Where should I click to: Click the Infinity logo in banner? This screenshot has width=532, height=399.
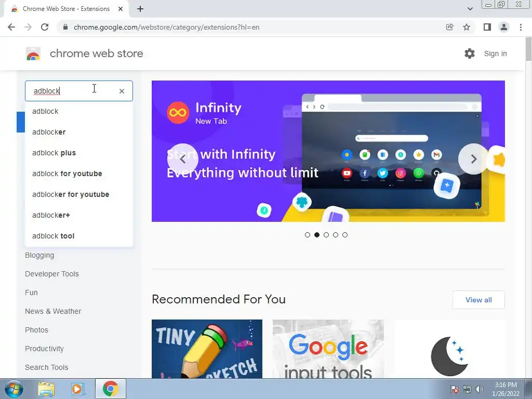coord(178,113)
